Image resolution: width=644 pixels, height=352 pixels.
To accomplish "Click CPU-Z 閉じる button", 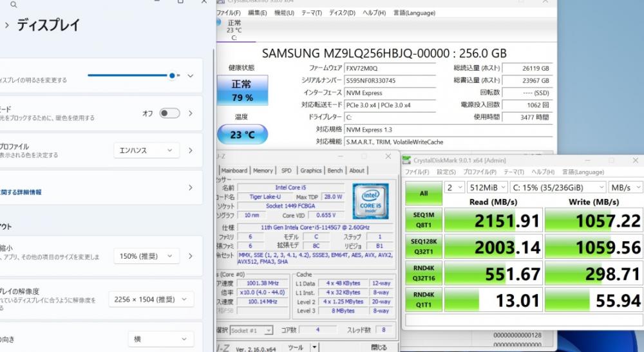I will (379, 347).
